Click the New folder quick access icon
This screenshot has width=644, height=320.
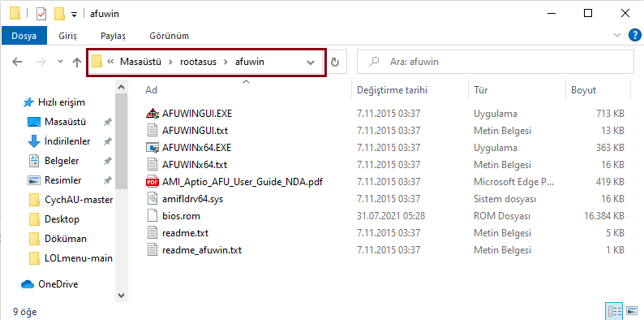pos(60,14)
